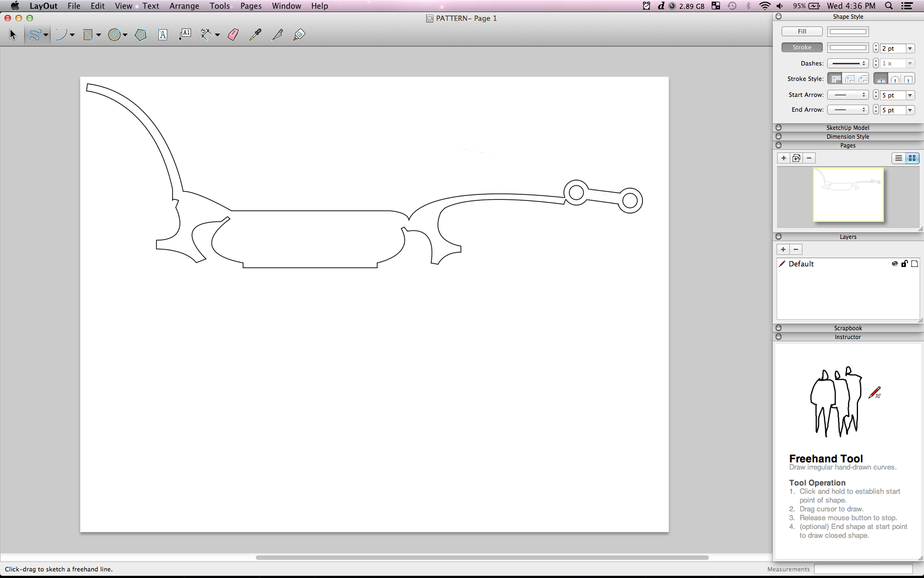Add a new layer
Image resolution: width=924 pixels, height=578 pixels.
[x=783, y=249]
